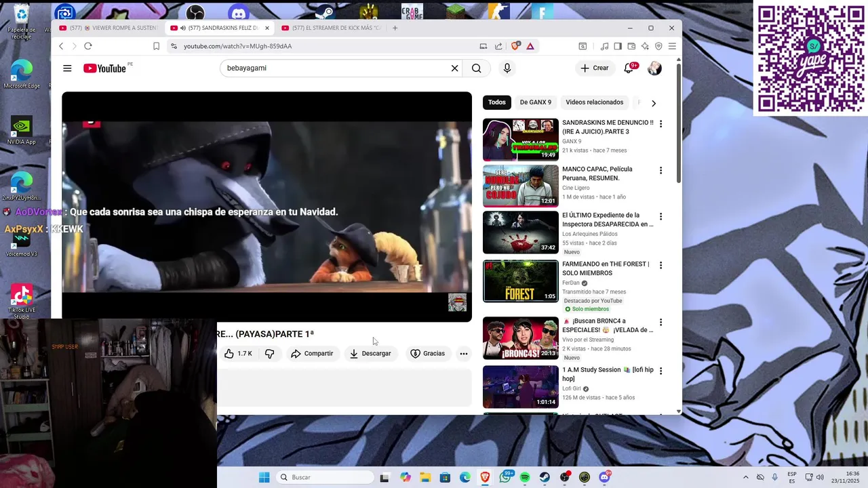868x488 pixels.
Task: Open Brave playlist music note icon
Action: (604, 46)
